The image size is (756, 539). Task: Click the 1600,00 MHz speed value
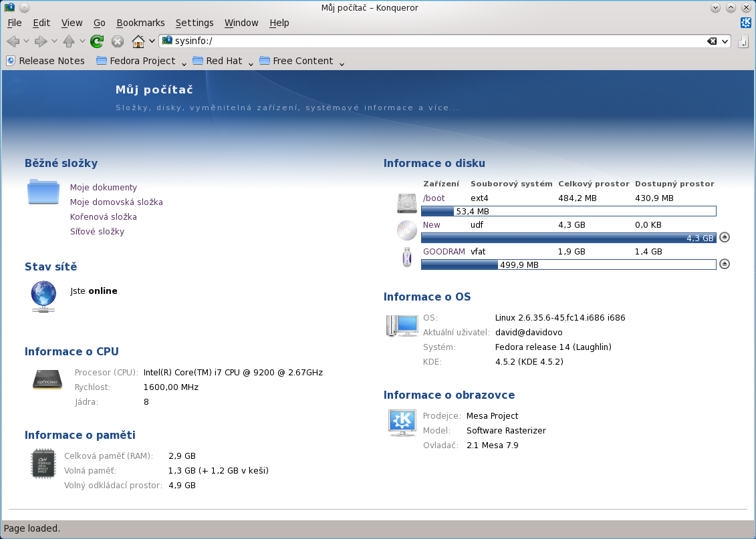point(171,387)
